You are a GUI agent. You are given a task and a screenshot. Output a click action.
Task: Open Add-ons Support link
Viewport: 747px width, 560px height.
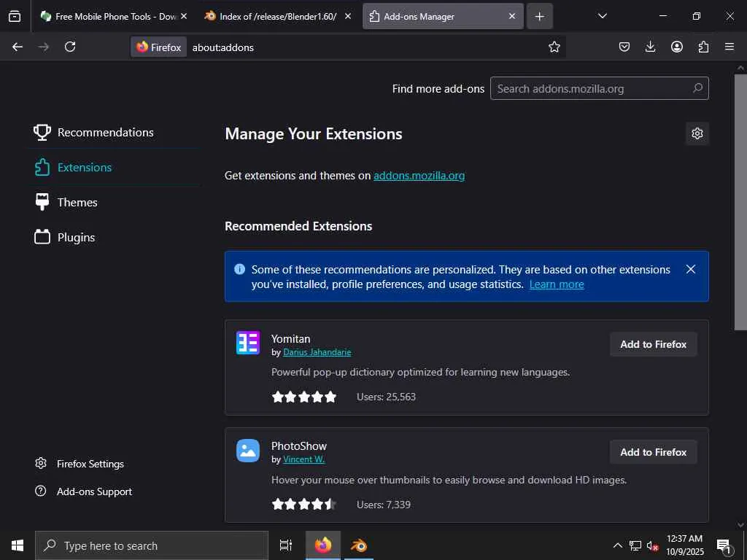click(x=83, y=491)
